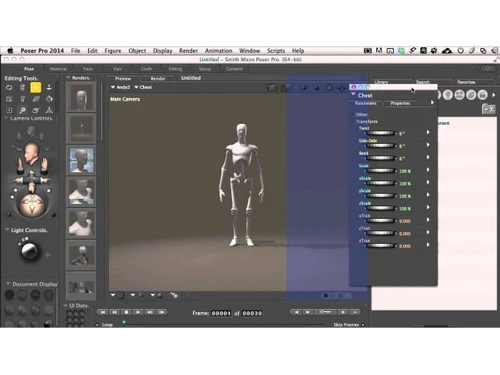Select the View Magnifier tool

pos(23,110)
